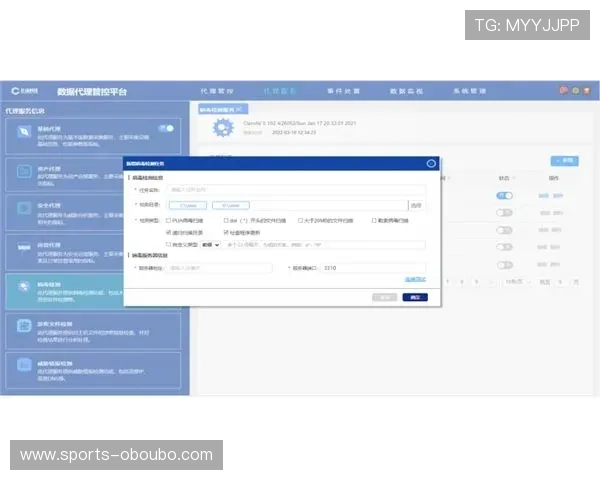The image size is (600, 480).
Task: Open the items-per-page dropdown in pagination
Action: [x=517, y=282]
